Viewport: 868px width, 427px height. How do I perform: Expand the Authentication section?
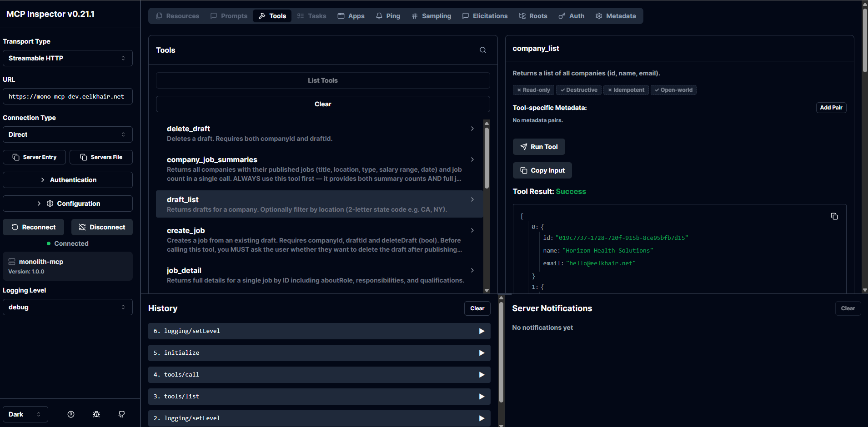point(67,180)
